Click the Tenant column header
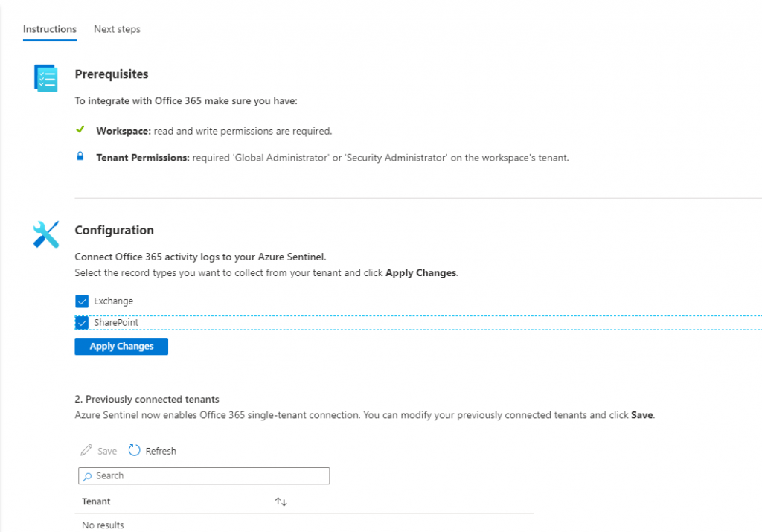This screenshot has height=532, width=762. click(x=96, y=501)
